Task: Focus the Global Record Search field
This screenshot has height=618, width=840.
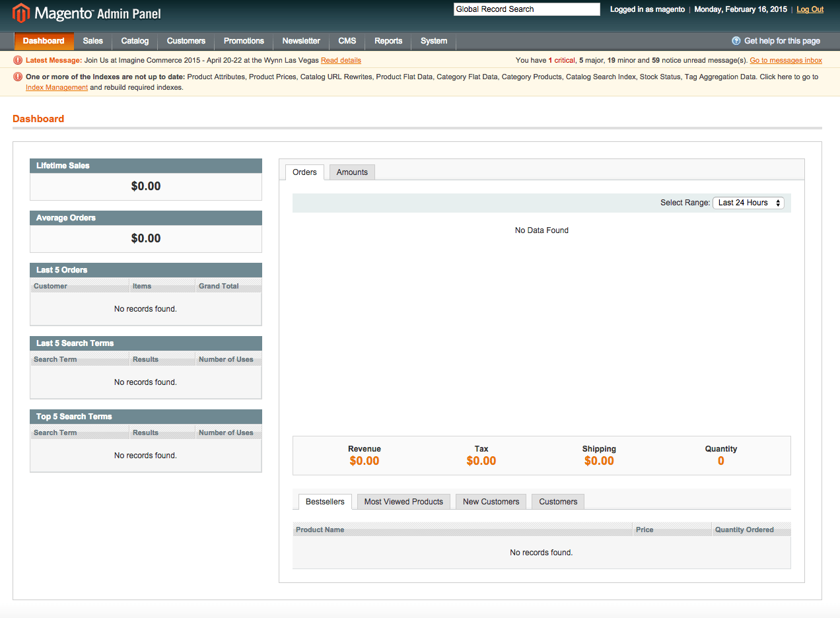Action: (526, 9)
